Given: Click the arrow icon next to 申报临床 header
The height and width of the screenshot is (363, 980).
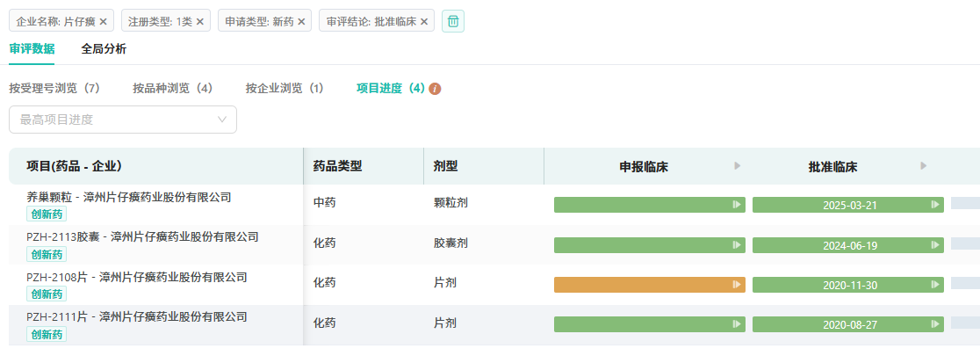Looking at the screenshot, I should tap(738, 166).
